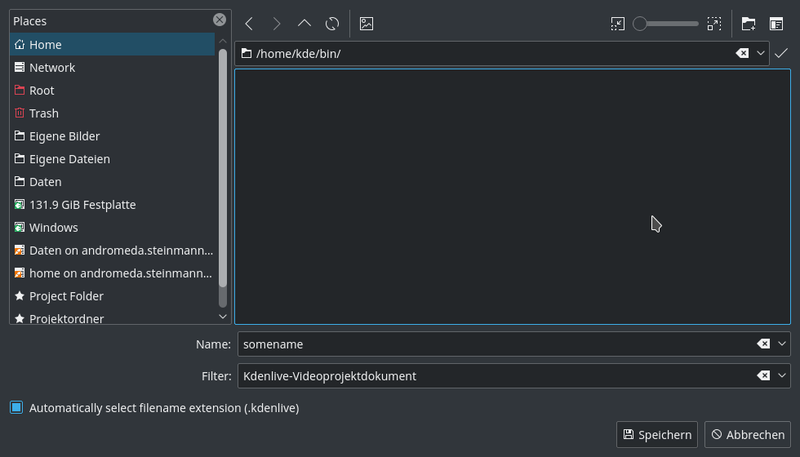Viewport: 800px width, 457px height.
Task: Open the Filter type dropdown
Action: tap(782, 376)
